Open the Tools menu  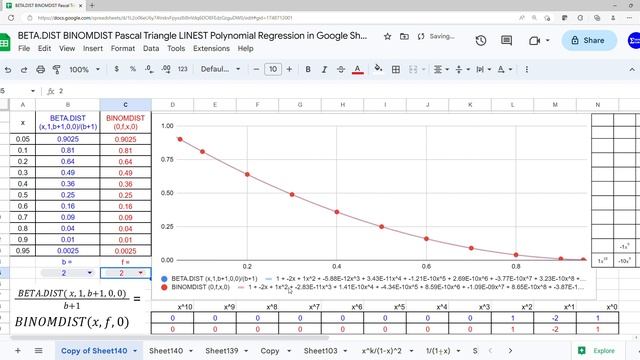click(x=176, y=48)
